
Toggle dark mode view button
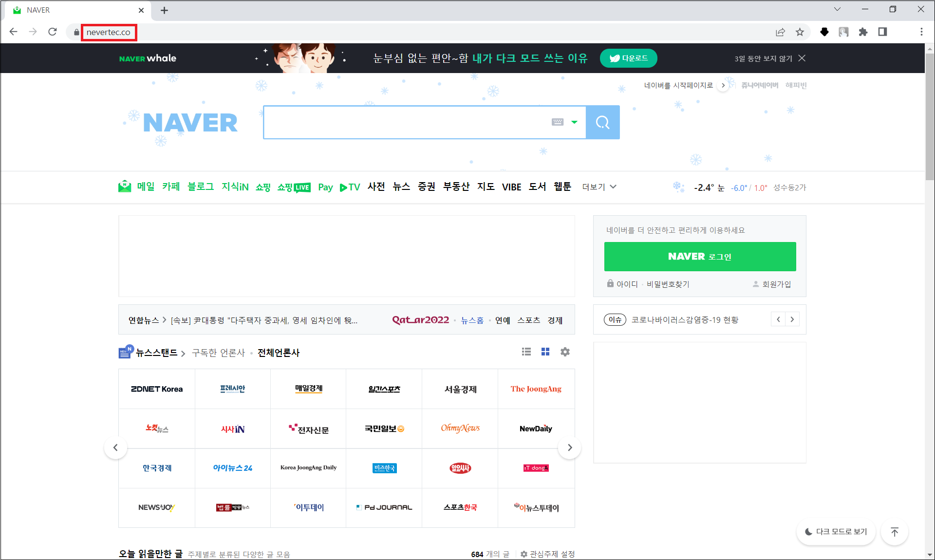(x=836, y=532)
